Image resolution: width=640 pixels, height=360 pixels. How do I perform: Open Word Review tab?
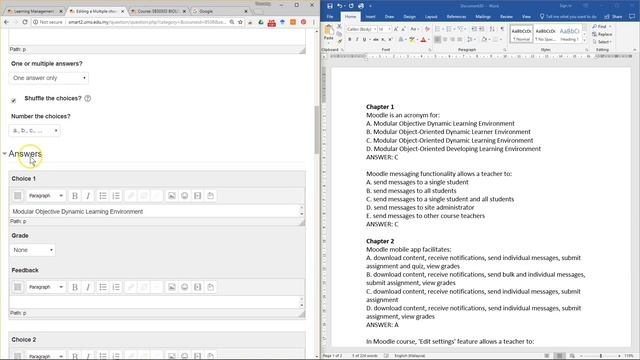click(506, 17)
